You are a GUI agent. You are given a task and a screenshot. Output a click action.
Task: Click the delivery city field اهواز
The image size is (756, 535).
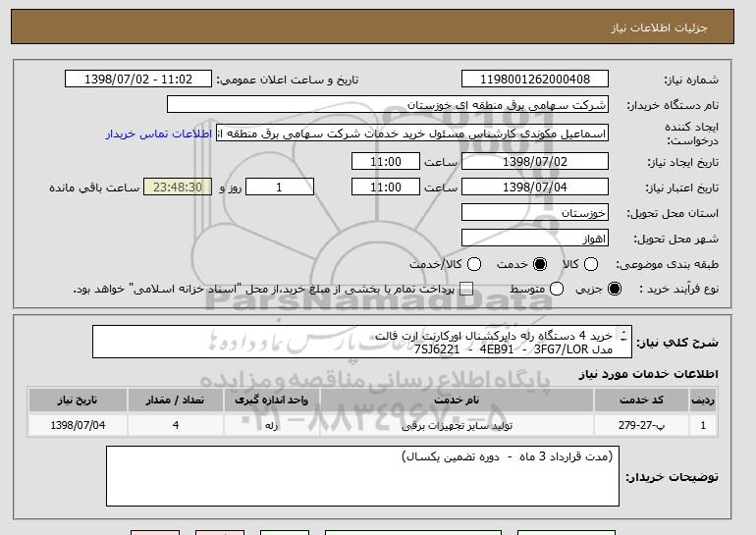(535, 239)
